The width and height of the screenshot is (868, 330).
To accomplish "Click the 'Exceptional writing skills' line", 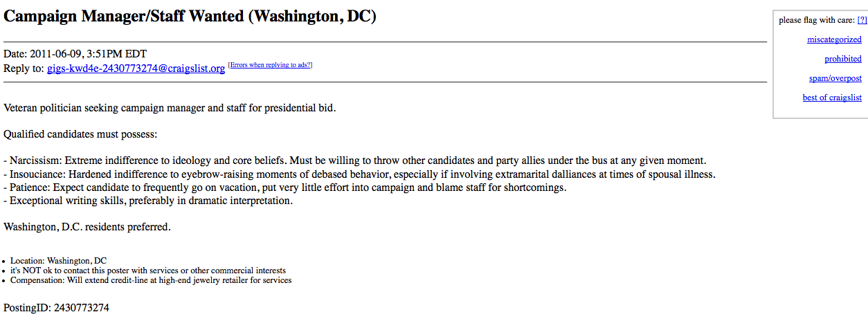I will [148, 201].
